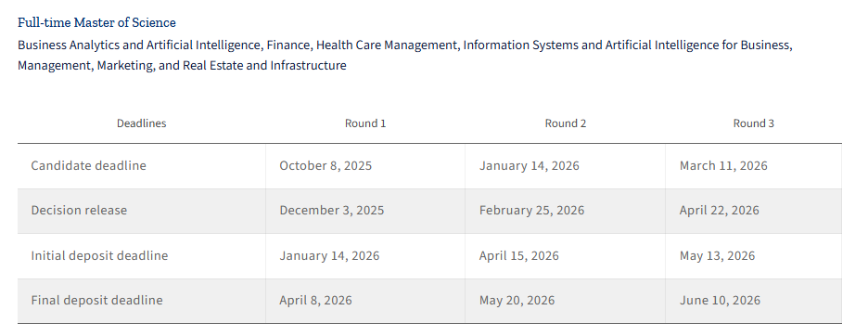Select the Round 1 column header
868x336 pixels.
(x=365, y=123)
